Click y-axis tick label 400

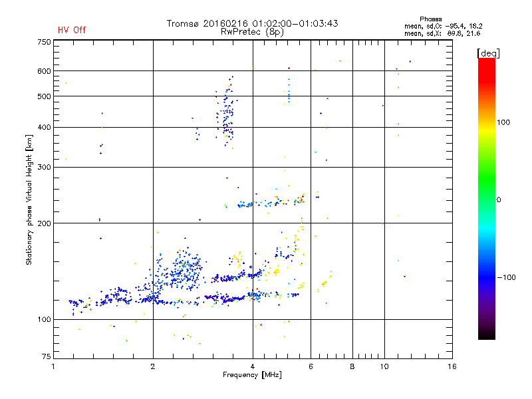[x=44, y=128]
